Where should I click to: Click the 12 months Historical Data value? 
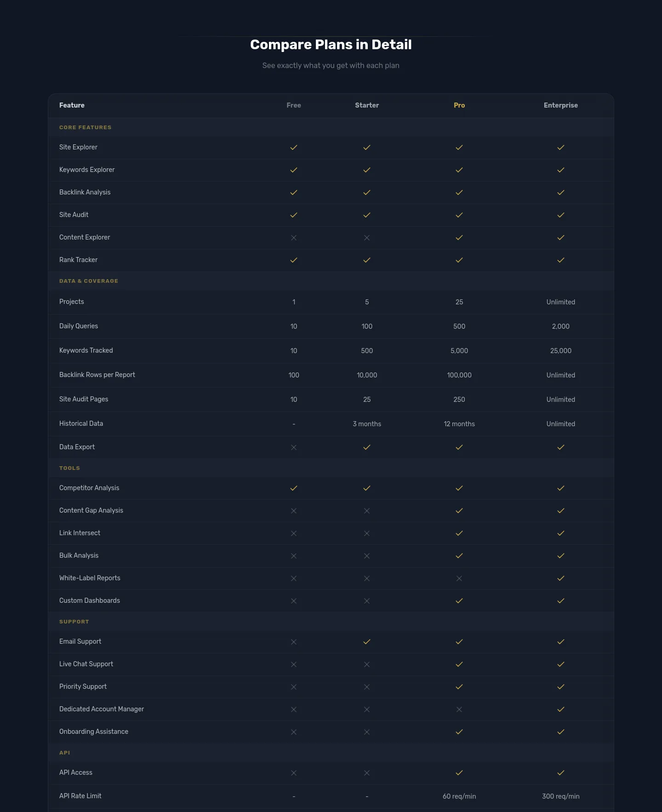tap(459, 424)
